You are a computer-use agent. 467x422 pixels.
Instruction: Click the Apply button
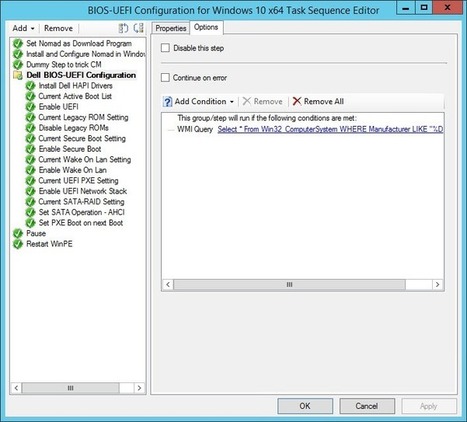(x=429, y=406)
